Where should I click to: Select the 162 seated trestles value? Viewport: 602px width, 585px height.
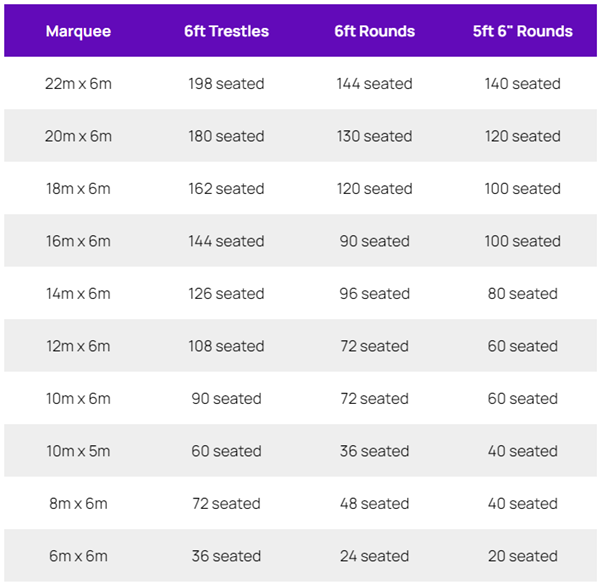tap(227, 189)
